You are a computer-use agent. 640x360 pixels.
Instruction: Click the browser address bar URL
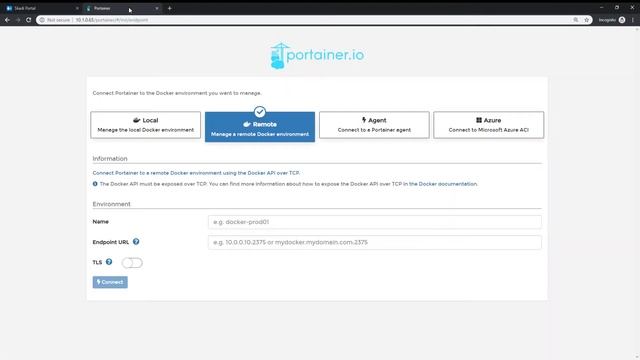coord(111,20)
